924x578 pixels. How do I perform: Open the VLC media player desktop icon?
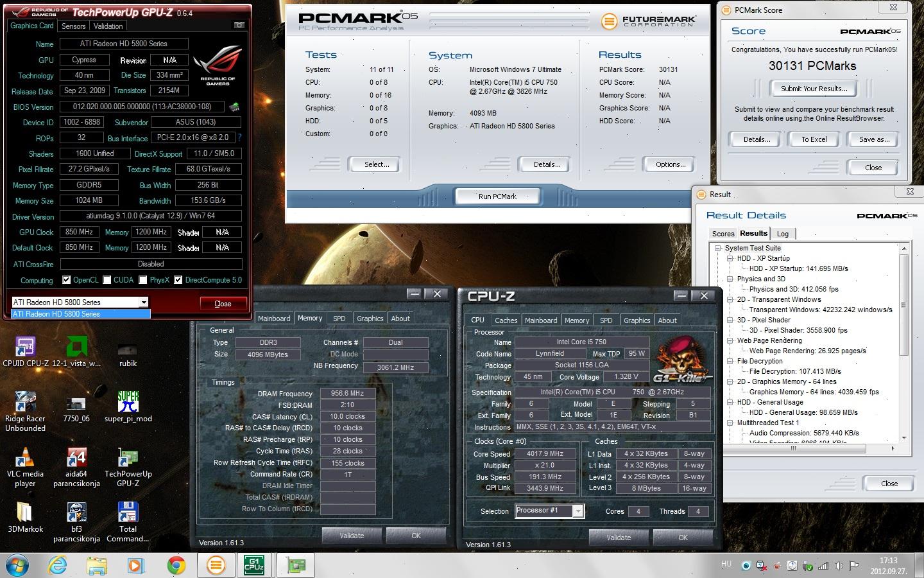[x=25, y=467]
